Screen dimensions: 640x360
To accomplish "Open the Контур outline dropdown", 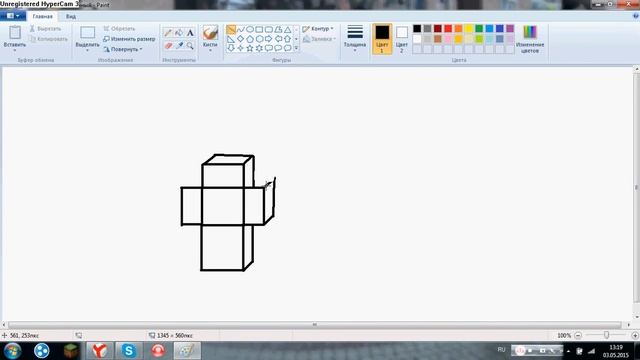I will click(318, 29).
